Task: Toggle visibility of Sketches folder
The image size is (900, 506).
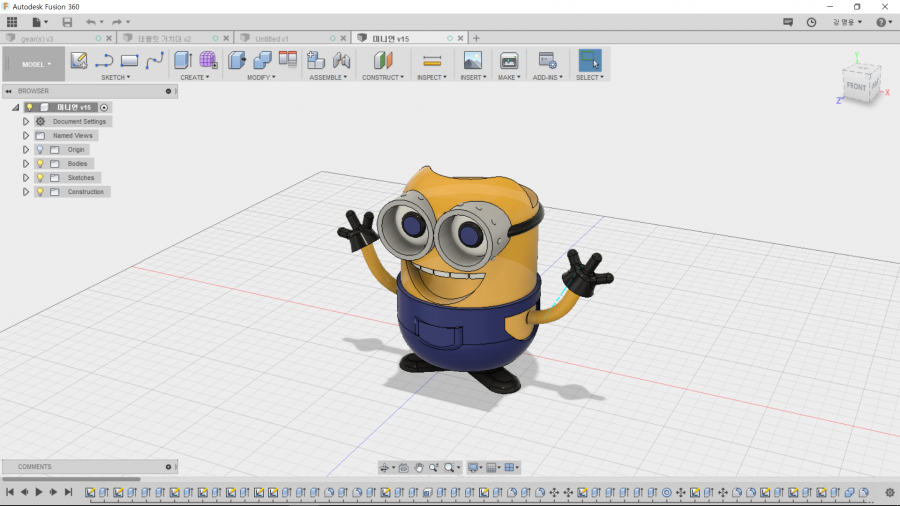Action: click(x=40, y=178)
